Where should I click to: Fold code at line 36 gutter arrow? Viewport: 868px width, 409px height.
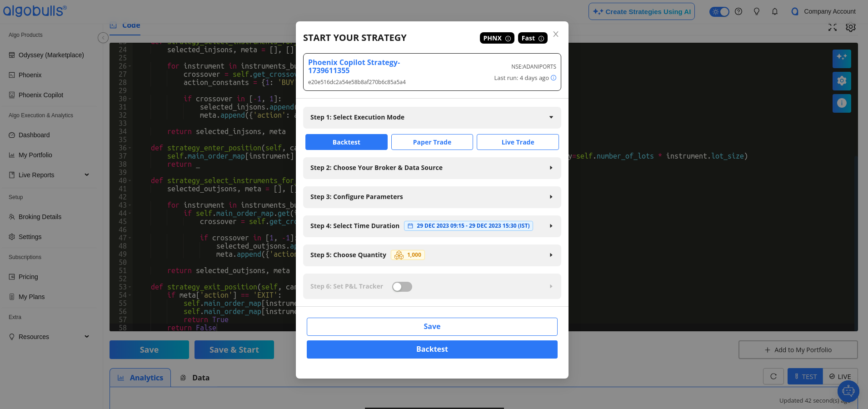point(130,148)
